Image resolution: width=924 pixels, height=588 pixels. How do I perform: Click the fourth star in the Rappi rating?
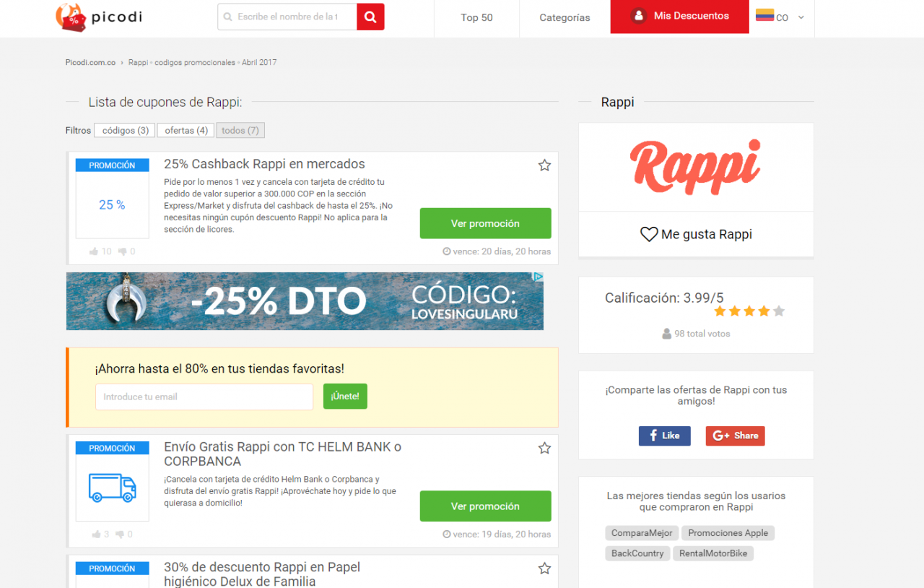coord(764,311)
